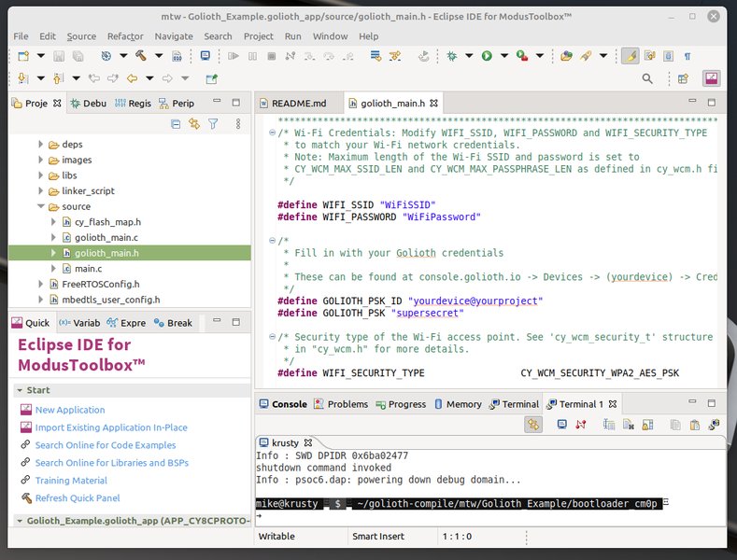Select main.c in the project tree
737x560 pixels.
point(89,269)
